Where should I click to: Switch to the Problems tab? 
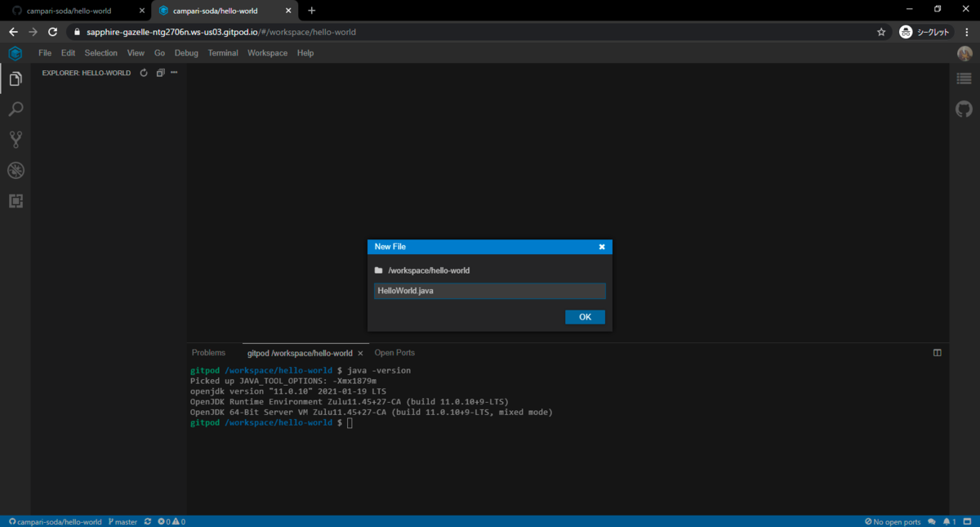tap(208, 353)
